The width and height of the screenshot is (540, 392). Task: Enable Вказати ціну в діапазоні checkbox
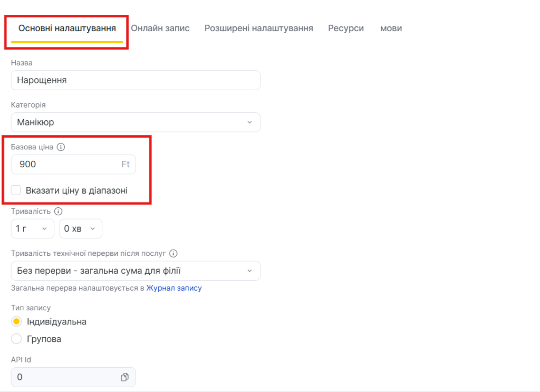coord(16,190)
